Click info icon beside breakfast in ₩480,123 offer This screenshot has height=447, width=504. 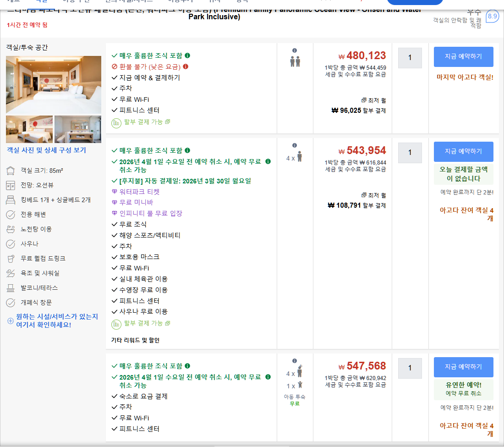pyautogui.click(x=187, y=55)
